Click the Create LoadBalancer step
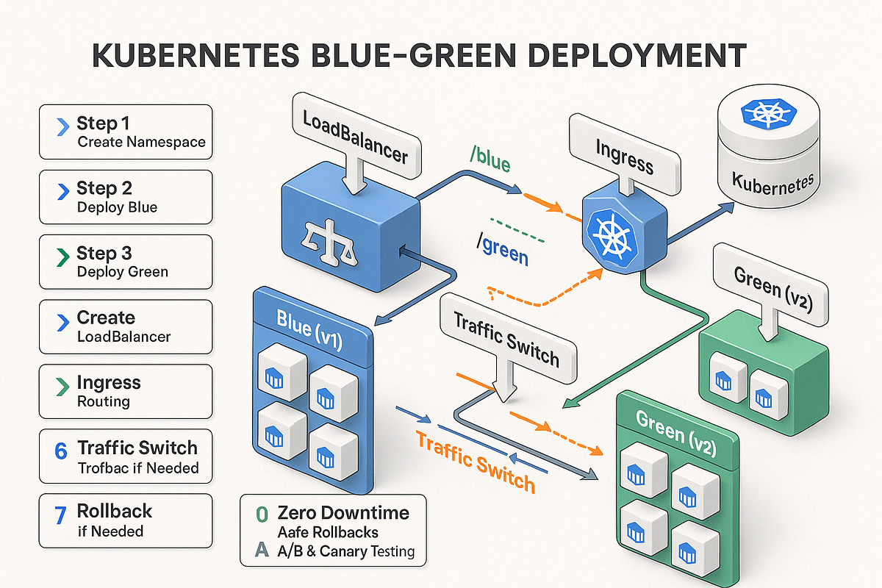This screenshot has height=588, width=882. point(125,326)
